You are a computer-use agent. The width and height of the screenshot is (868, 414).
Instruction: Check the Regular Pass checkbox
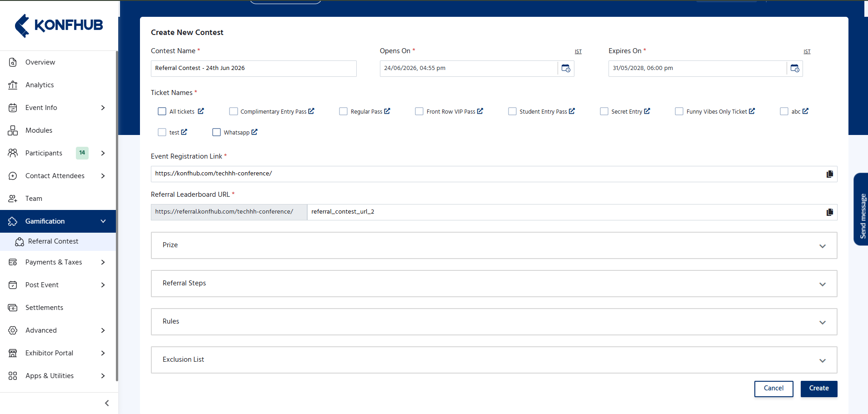(x=343, y=111)
